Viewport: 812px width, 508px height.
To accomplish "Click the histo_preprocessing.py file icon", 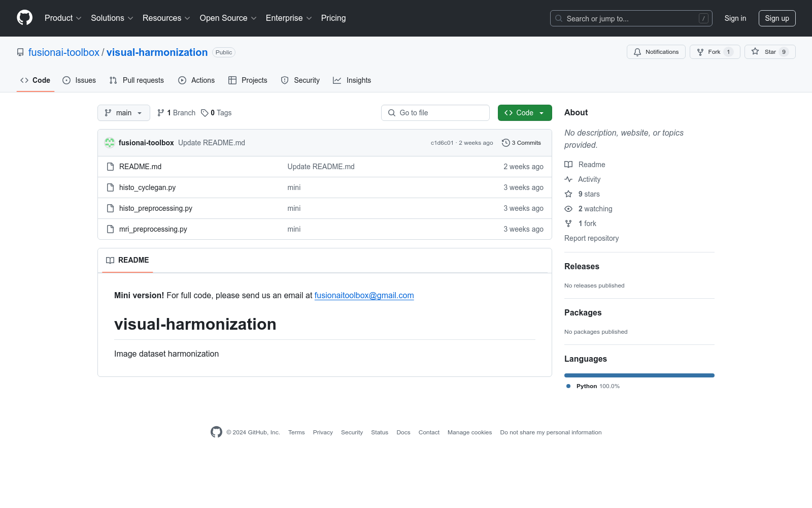I will [x=110, y=208].
